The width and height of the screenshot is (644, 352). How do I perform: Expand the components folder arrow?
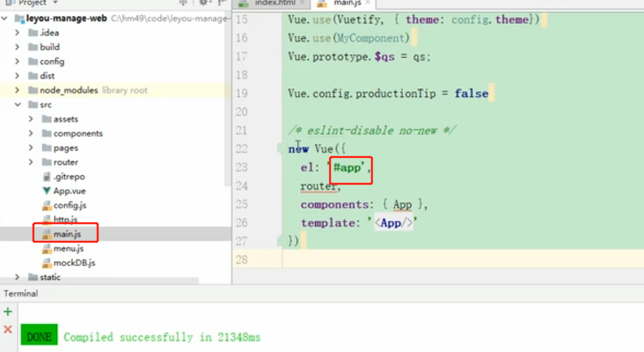click(x=31, y=133)
